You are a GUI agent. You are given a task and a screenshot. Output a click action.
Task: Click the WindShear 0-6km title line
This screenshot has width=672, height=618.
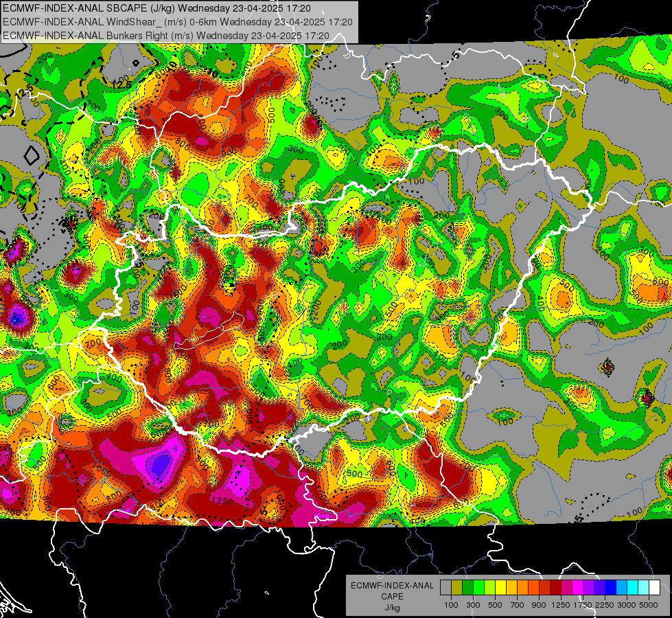[177, 22]
